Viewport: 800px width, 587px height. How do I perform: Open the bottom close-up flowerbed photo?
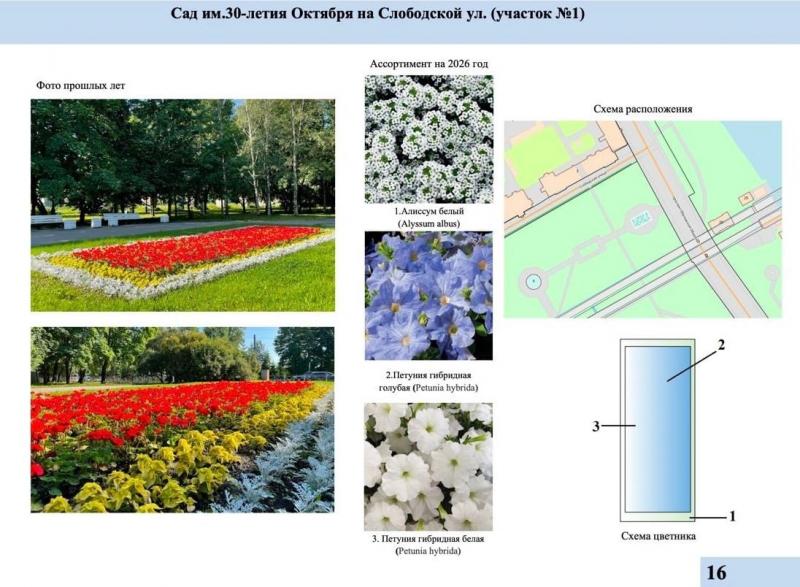pos(183,419)
